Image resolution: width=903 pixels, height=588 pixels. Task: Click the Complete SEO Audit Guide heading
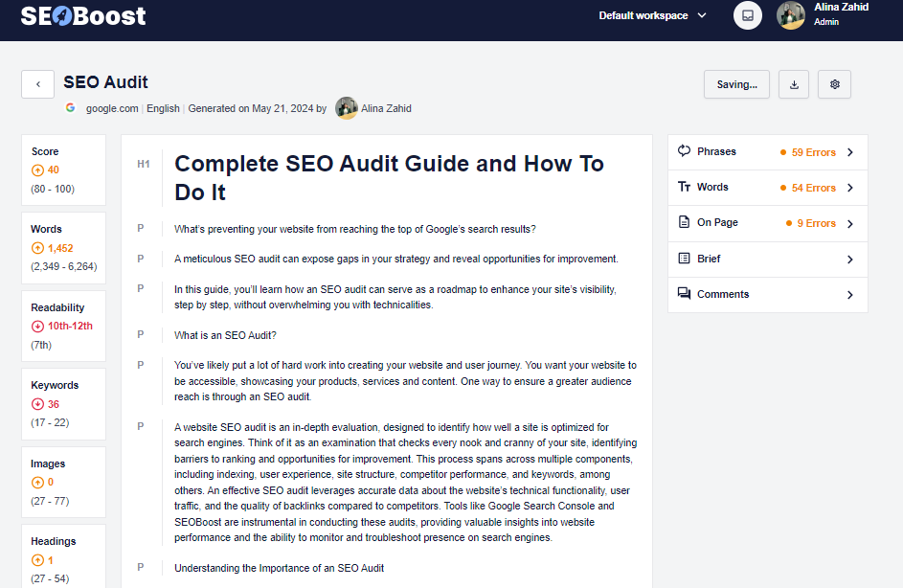(x=390, y=178)
